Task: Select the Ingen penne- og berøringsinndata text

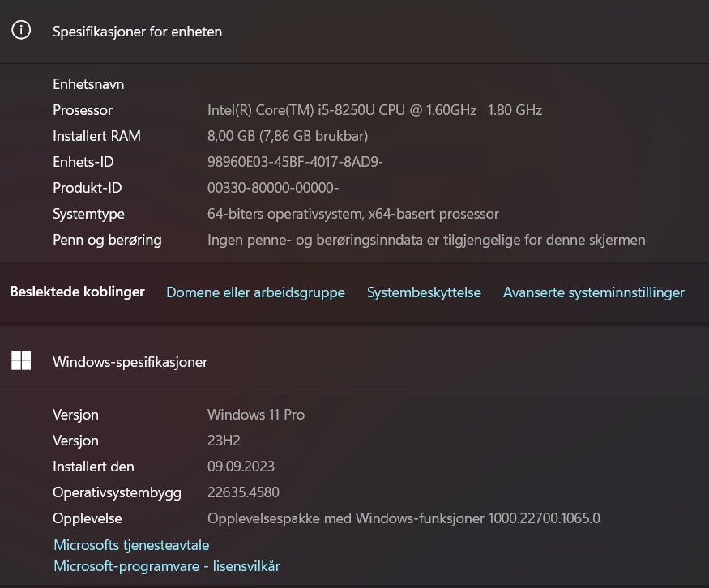Action: click(x=426, y=240)
